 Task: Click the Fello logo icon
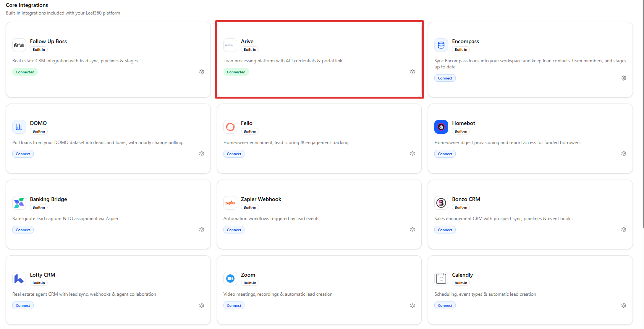(x=230, y=127)
